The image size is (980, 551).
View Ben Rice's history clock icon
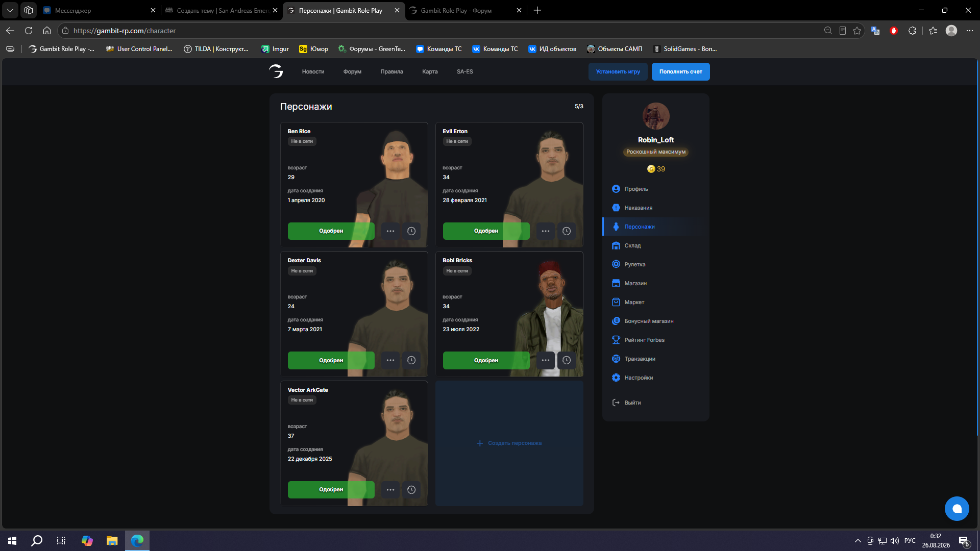pos(411,231)
